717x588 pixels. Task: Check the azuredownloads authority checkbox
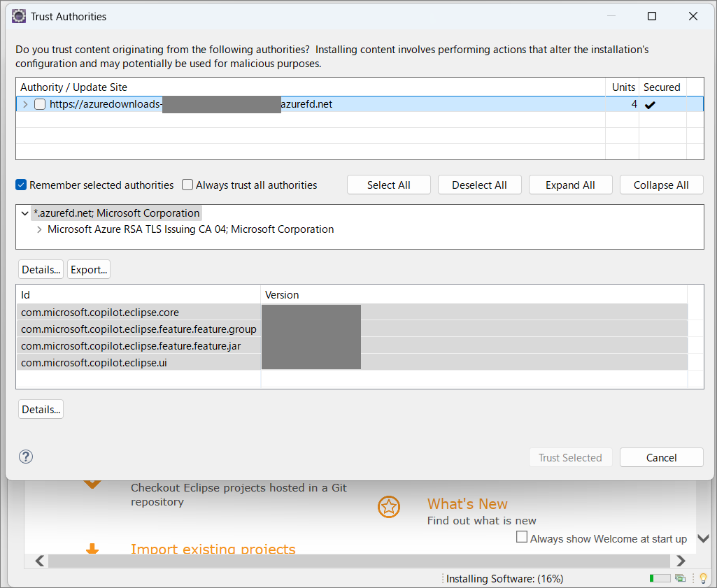(x=41, y=104)
